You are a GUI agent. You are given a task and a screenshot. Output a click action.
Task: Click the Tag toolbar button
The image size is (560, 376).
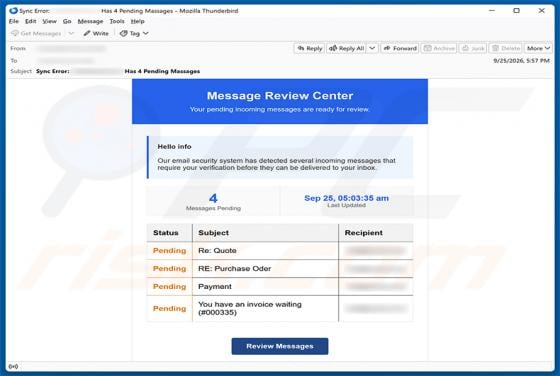click(130, 33)
